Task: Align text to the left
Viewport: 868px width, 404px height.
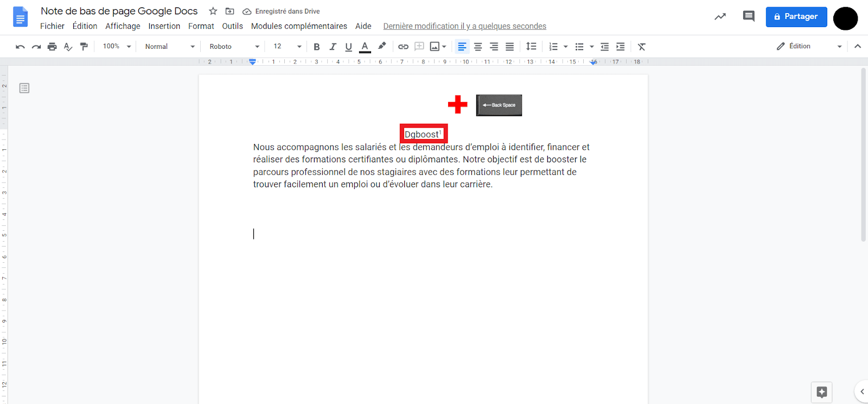Action: click(462, 47)
